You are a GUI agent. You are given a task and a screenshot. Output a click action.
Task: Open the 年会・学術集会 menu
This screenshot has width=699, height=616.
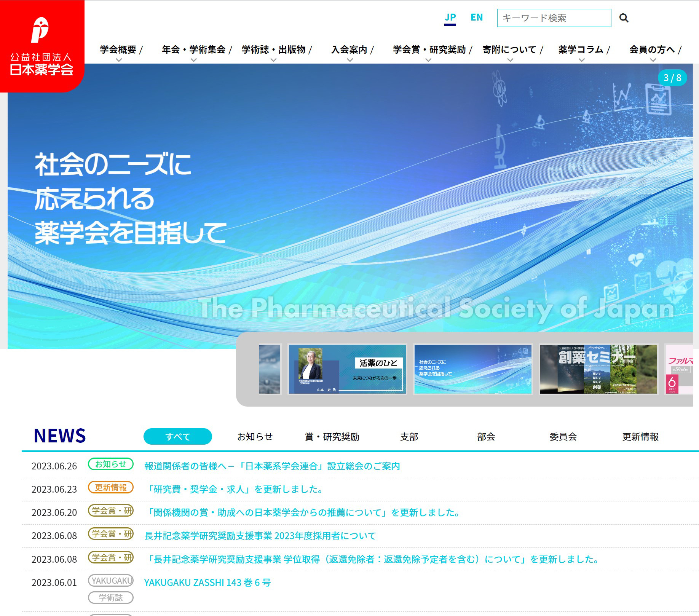[x=193, y=49]
